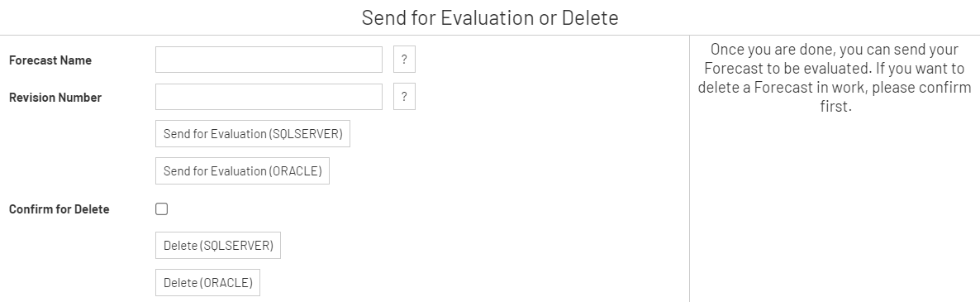Delete the forecast from SQLSERVER
The width and height of the screenshot is (980, 302).
pyautogui.click(x=217, y=245)
